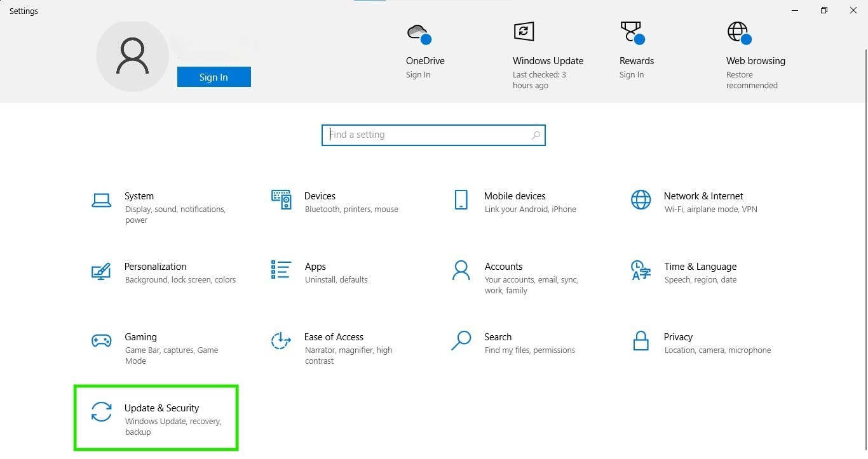Click 'Display, sound, notifications, power' text

coord(175,215)
